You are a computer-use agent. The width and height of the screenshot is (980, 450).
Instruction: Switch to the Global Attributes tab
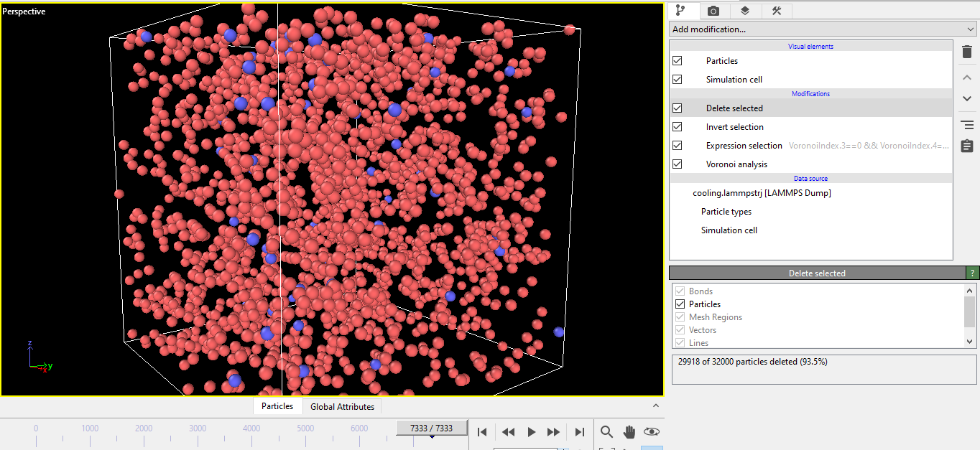(342, 406)
